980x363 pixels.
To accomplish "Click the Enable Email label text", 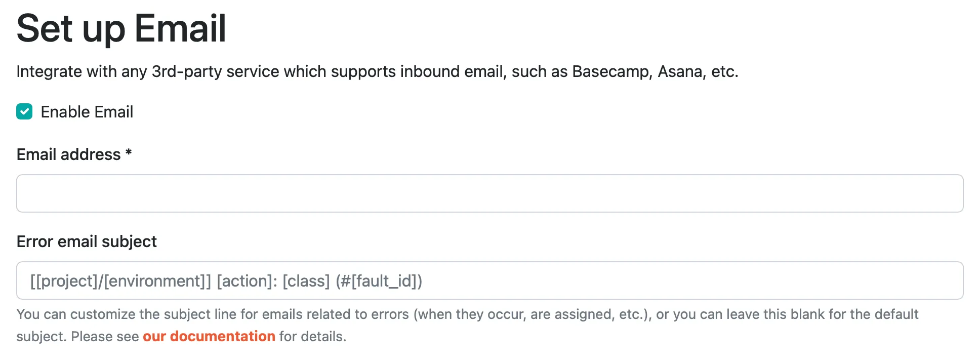I will (87, 111).
